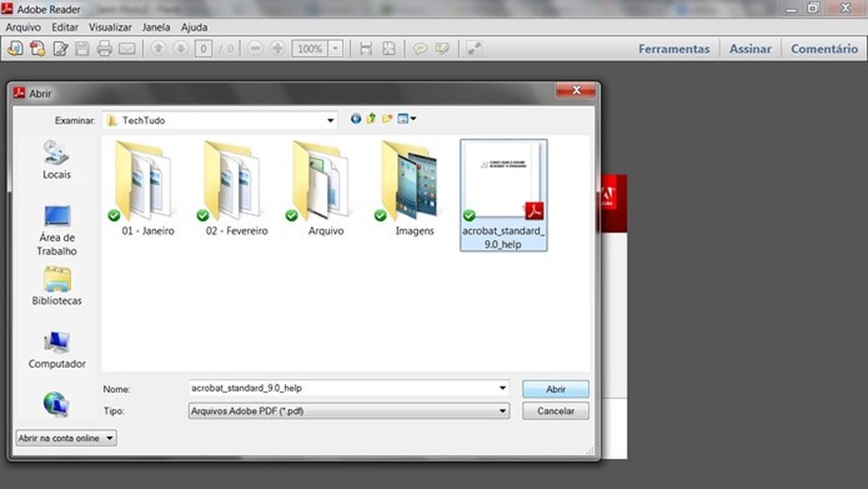The width and height of the screenshot is (868, 489).
Task: Click the previous page up-arrow icon
Action: point(158,49)
